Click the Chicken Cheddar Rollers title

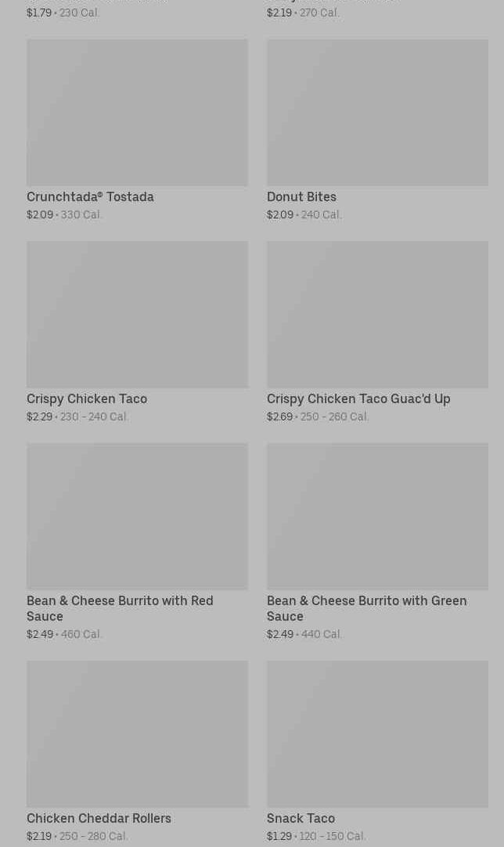99,819
